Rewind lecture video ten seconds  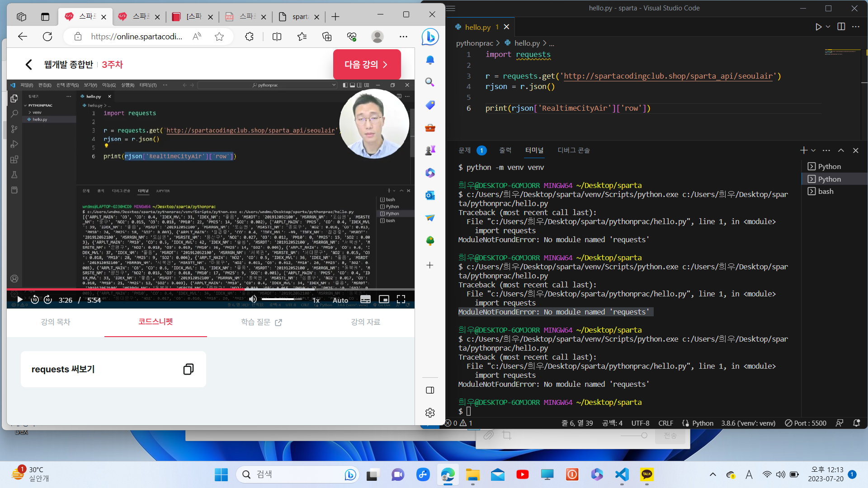pos(35,300)
